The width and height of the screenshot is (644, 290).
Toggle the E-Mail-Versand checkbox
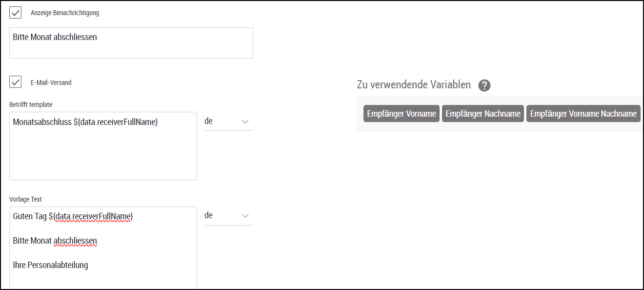coord(16,82)
